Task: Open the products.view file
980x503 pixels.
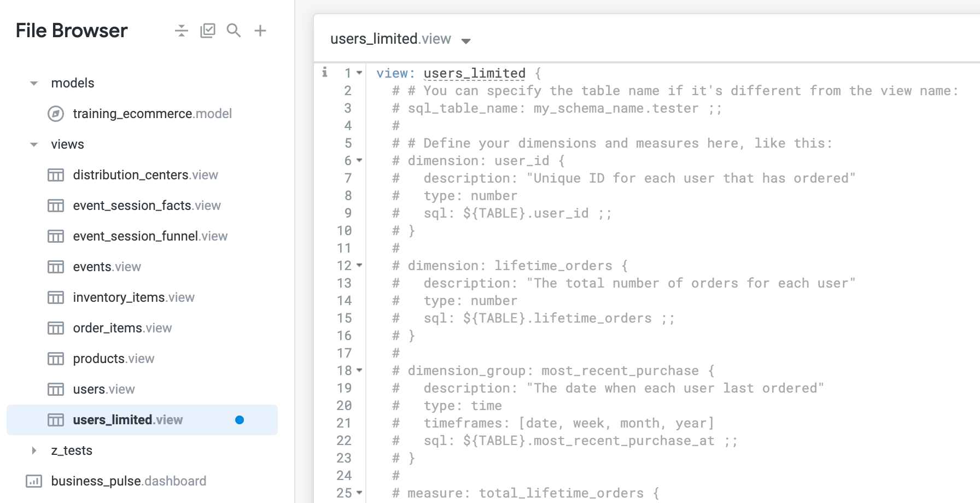Action: tap(114, 359)
